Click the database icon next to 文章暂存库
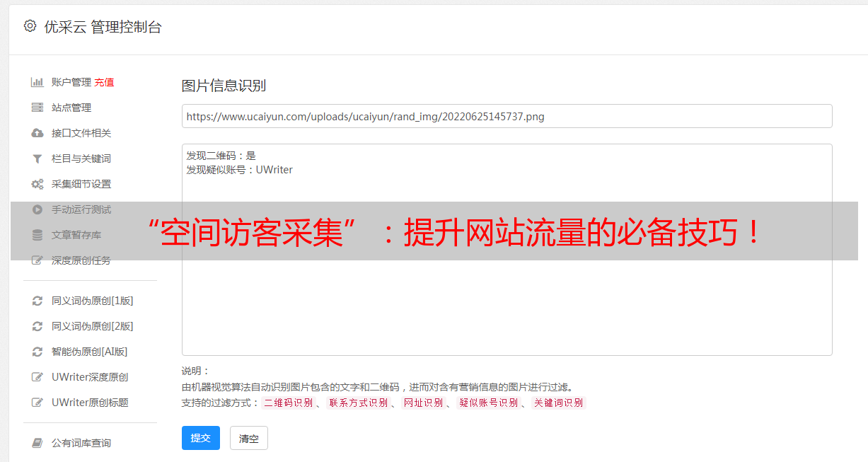Image resolution: width=868 pixels, height=462 pixels. [x=37, y=235]
